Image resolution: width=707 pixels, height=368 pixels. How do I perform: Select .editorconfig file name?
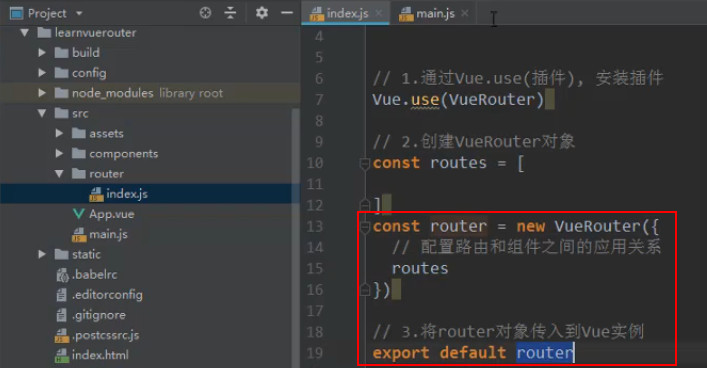click(x=107, y=295)
